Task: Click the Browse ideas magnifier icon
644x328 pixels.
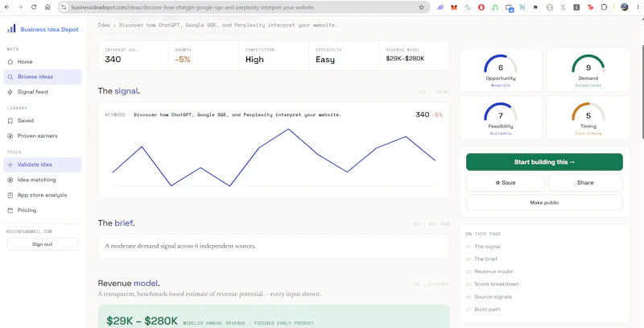Action: pos(10,77)
